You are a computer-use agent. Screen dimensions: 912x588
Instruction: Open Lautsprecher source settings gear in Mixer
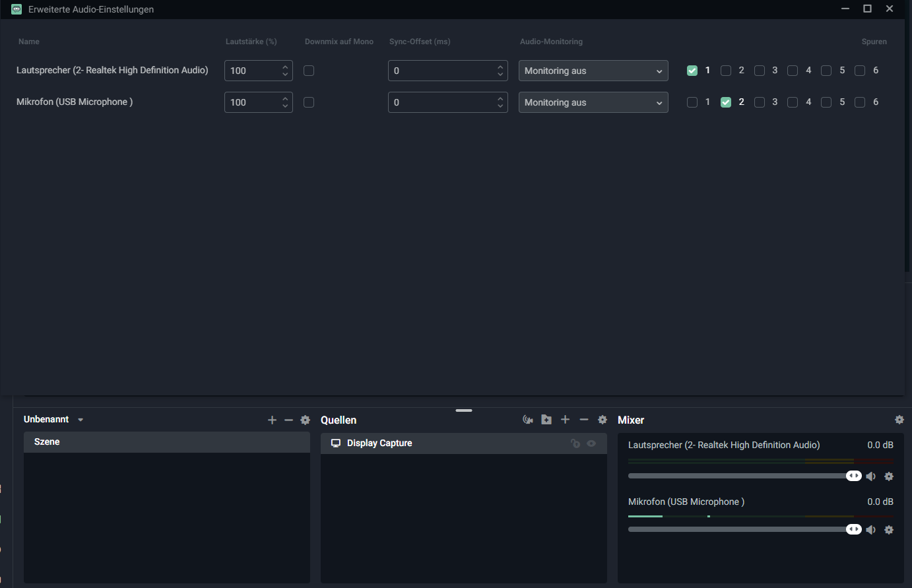coord(889,476)
